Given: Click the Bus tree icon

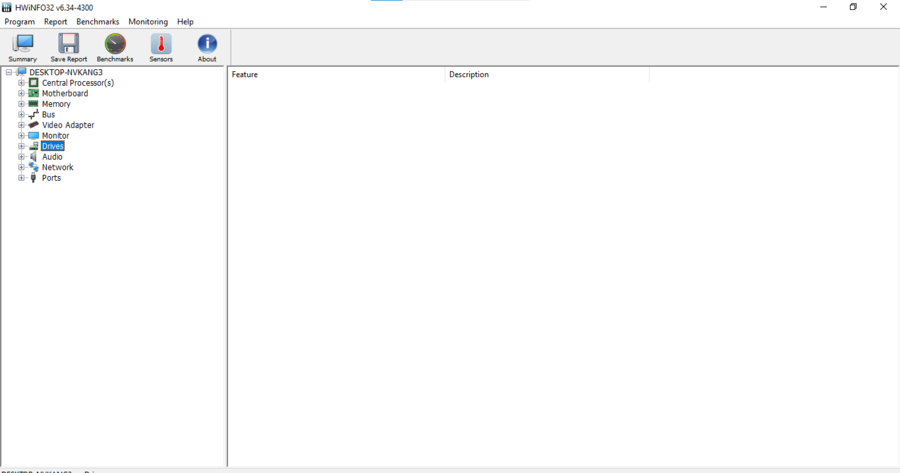Looking at the screenshot, I should tap(34, 114).
